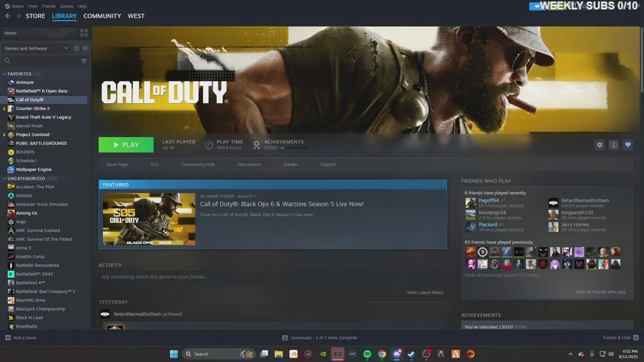Click View all friends who play
Viewport: 644px width, 362px height.
(601, 292)
